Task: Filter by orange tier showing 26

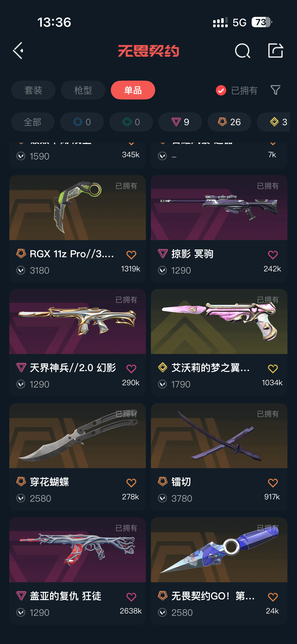Action: coord(229,122)
